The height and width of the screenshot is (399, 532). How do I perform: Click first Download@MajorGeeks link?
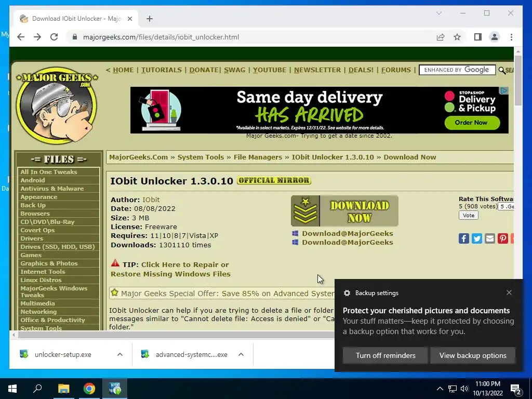click(348, 233)
